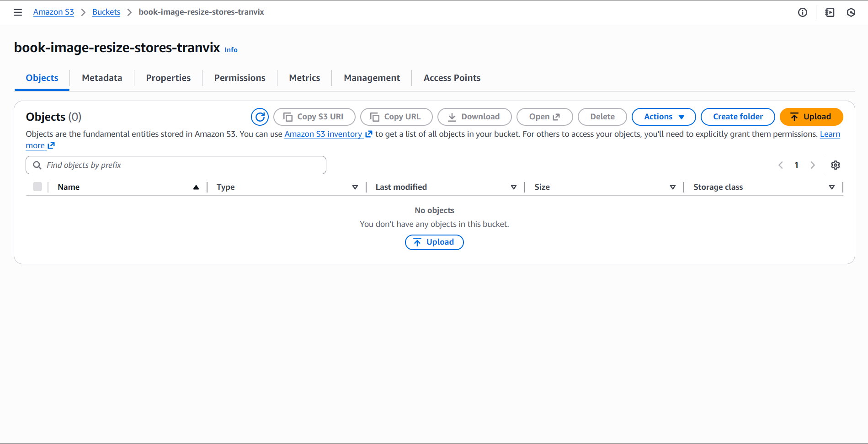Open the Management tab

coord(372,78)
